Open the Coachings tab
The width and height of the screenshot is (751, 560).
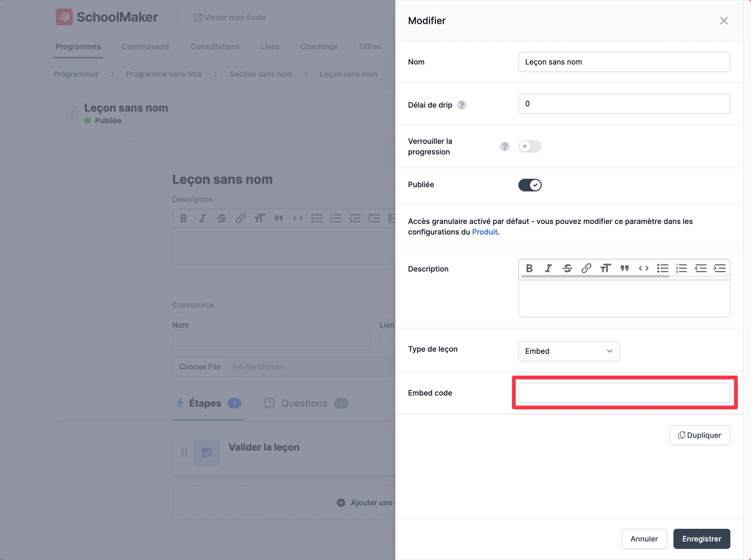319,47
